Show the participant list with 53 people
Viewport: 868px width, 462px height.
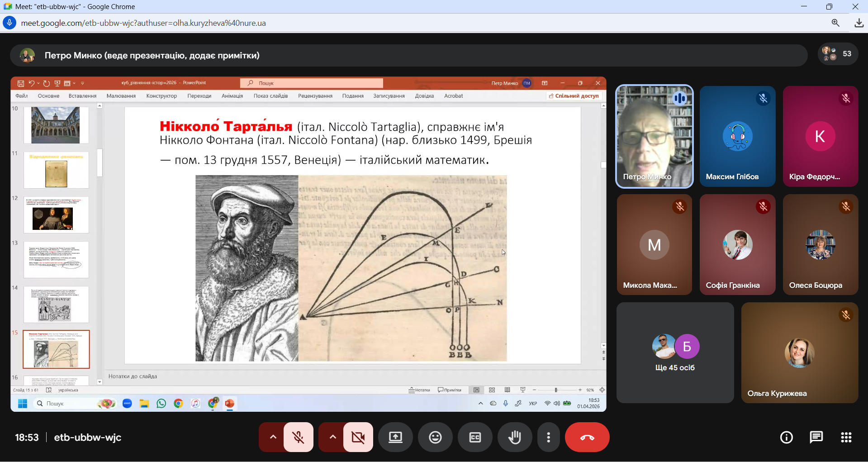coord(838,54)
